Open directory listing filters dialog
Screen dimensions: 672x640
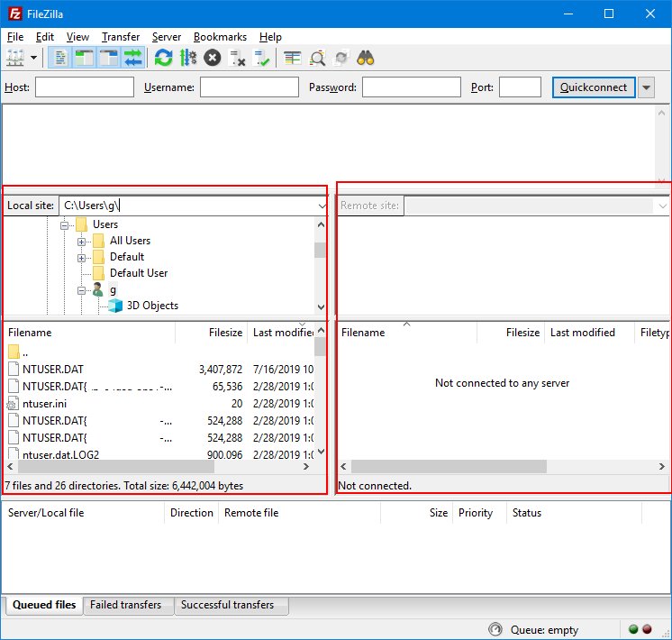[x=292, y=58]
